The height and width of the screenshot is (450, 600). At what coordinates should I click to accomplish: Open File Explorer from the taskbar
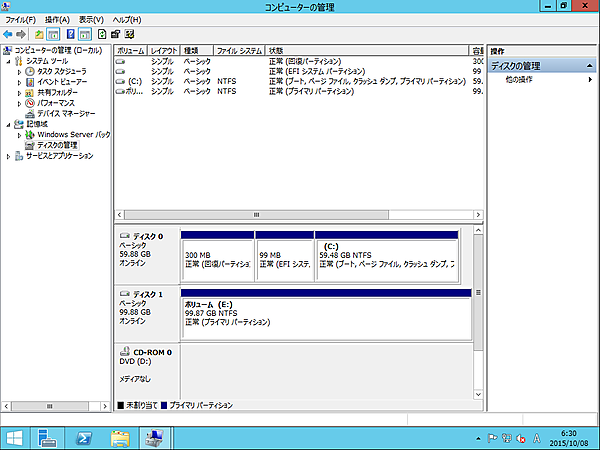[x=120, y=438]
